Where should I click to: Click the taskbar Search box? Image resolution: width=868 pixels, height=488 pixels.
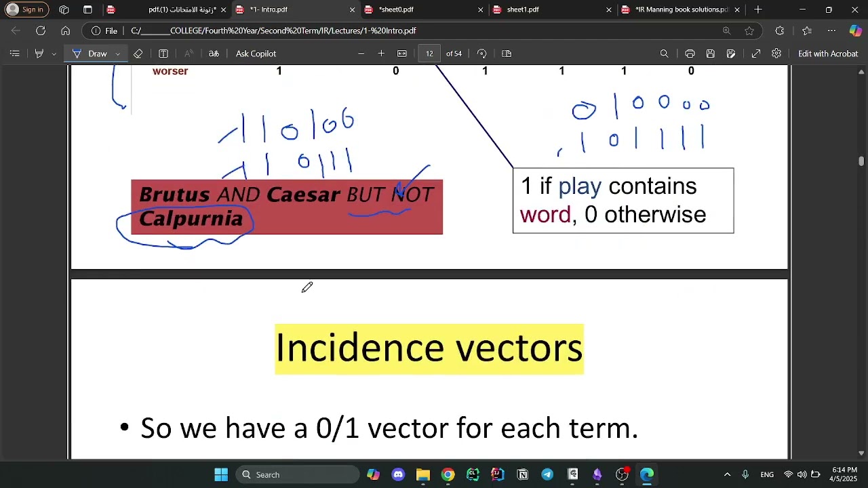pyautogui.click(x=298, y=474)
